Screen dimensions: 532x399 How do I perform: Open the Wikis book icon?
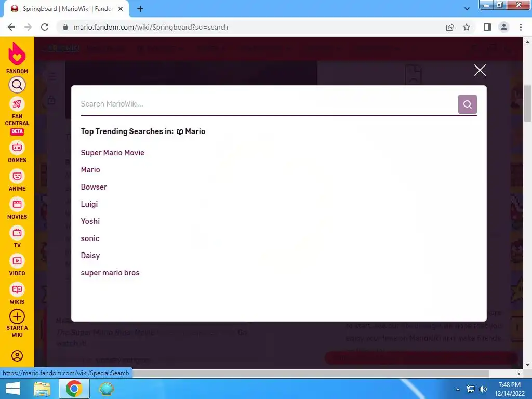tap(17, 289)
